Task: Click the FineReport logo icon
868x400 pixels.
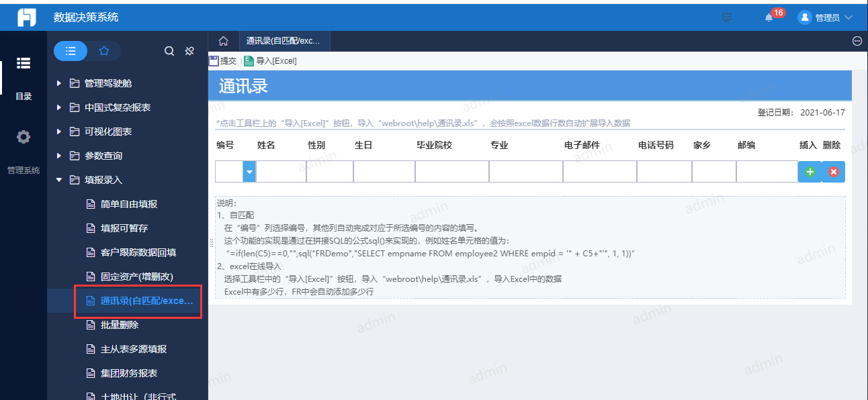Action: pos(27,17)
